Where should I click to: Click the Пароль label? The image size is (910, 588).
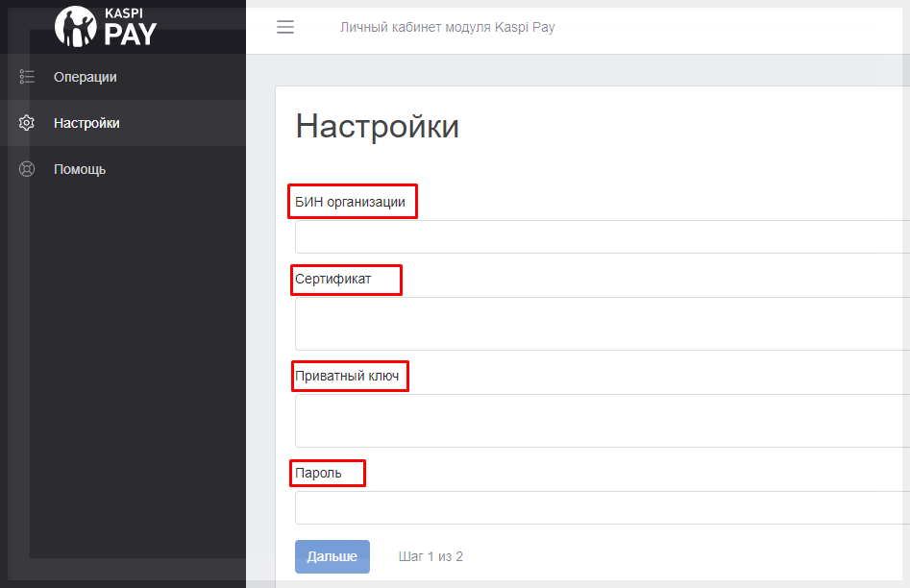tap(318, 473)
